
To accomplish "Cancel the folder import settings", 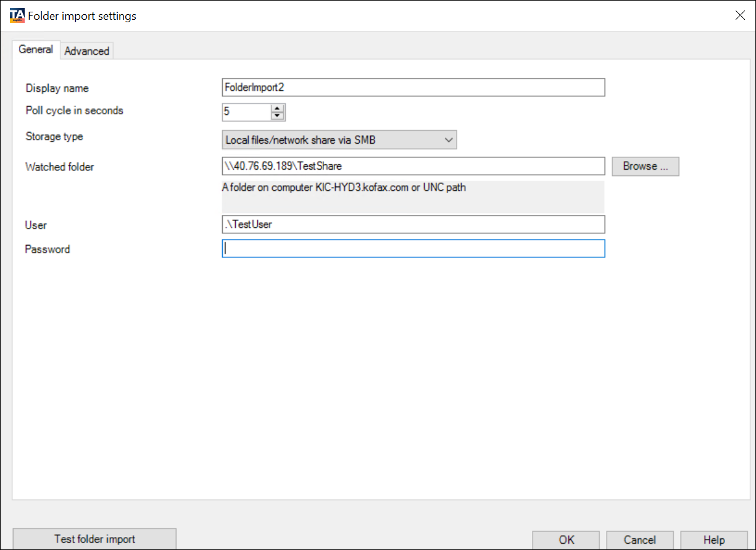I will click(x=639, y=540).
